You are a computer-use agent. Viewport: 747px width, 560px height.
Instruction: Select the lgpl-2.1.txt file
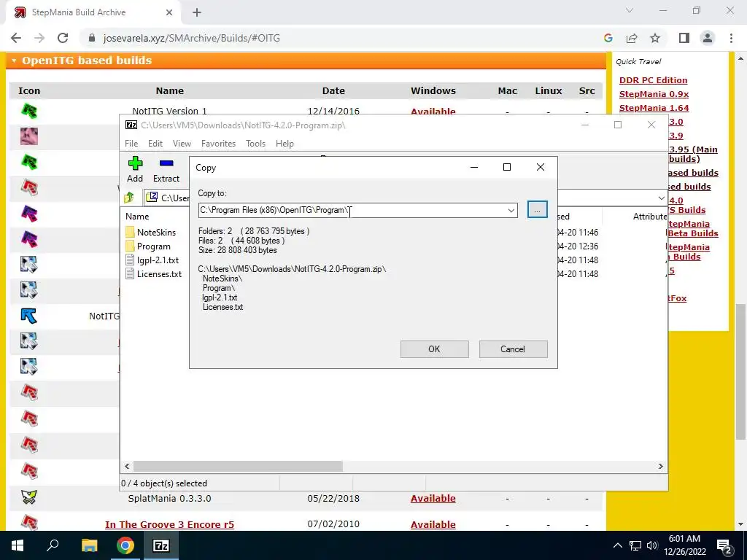(x=152, y=260)
